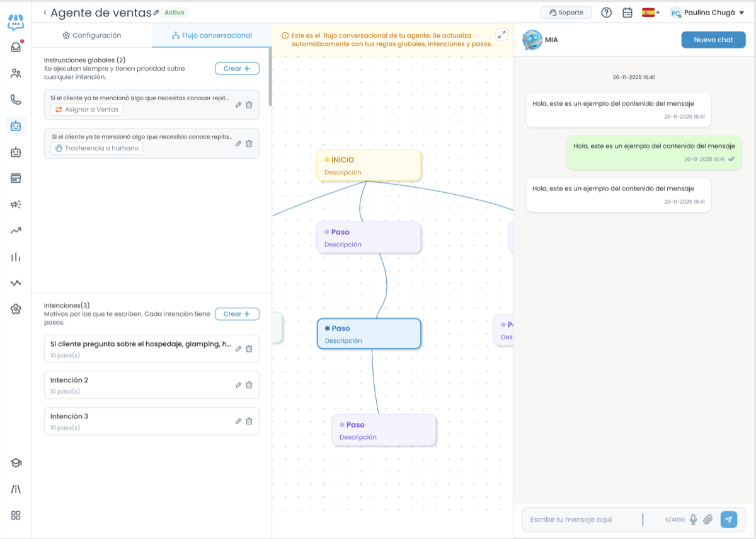Open the apps grid icon in sidebar
756x539 pixels.
tap(16, 515)
